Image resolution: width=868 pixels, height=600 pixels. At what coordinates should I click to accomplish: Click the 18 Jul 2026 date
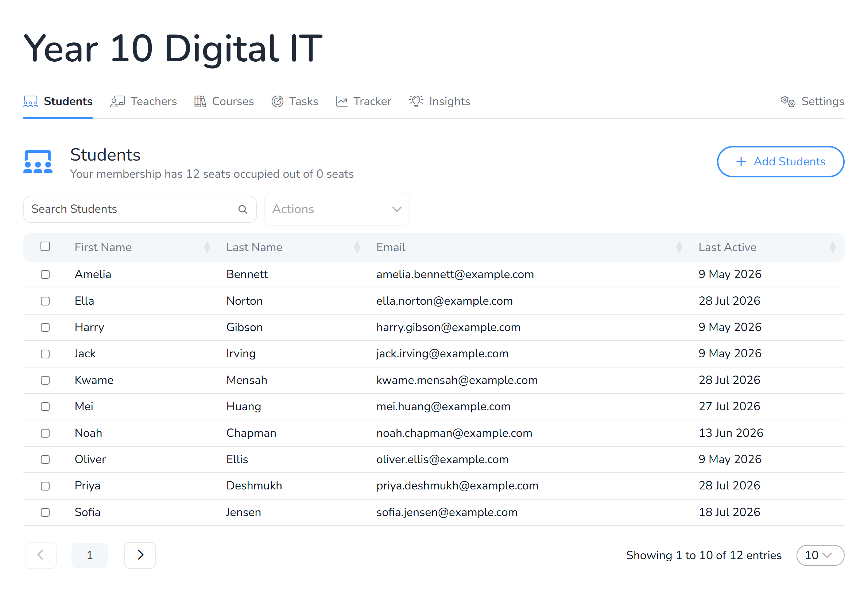pyautogui.click(x=729, y=513)
